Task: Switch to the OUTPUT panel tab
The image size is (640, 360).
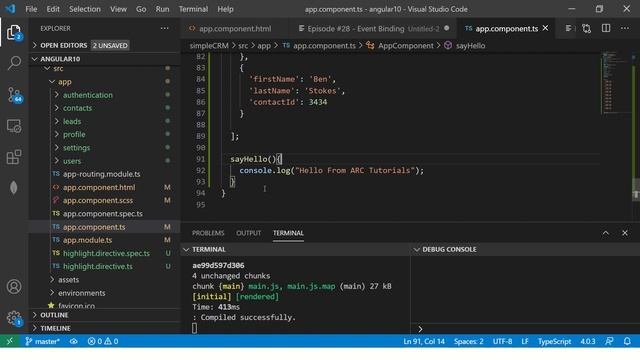Action: (248, 233)
